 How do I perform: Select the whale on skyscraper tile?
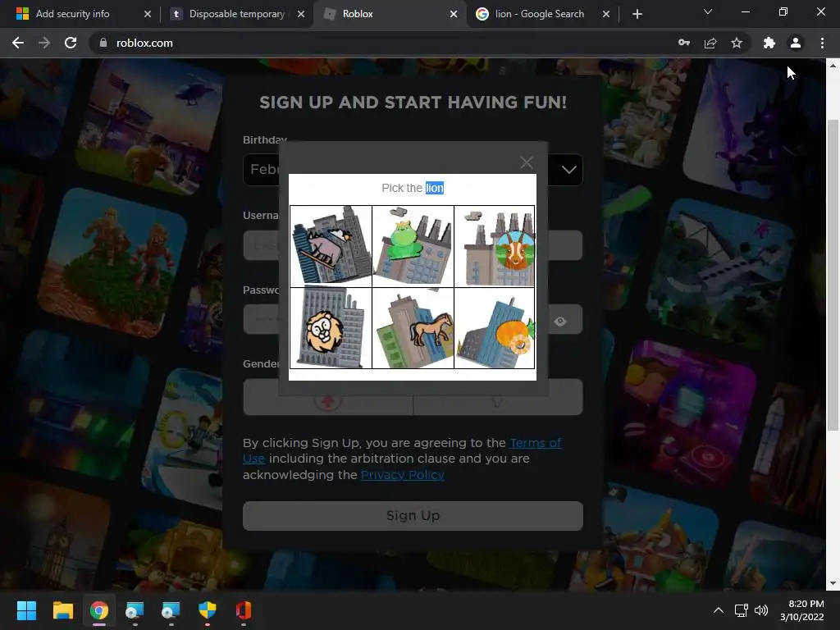[331, 246]
